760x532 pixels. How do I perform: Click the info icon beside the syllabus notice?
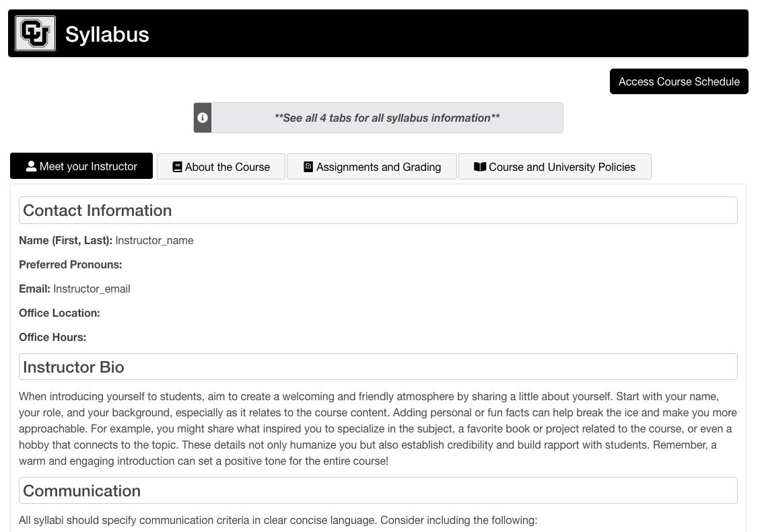[203, 118]
